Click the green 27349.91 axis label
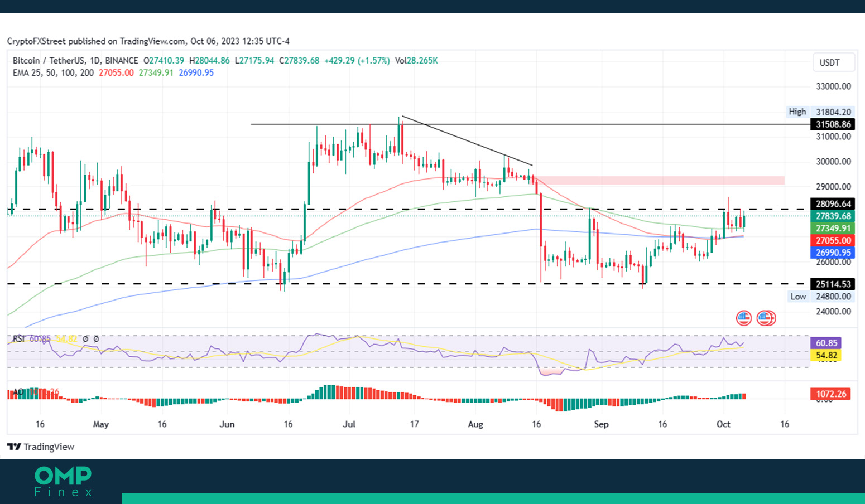This screenshot has width=865, height=504. 832,229
